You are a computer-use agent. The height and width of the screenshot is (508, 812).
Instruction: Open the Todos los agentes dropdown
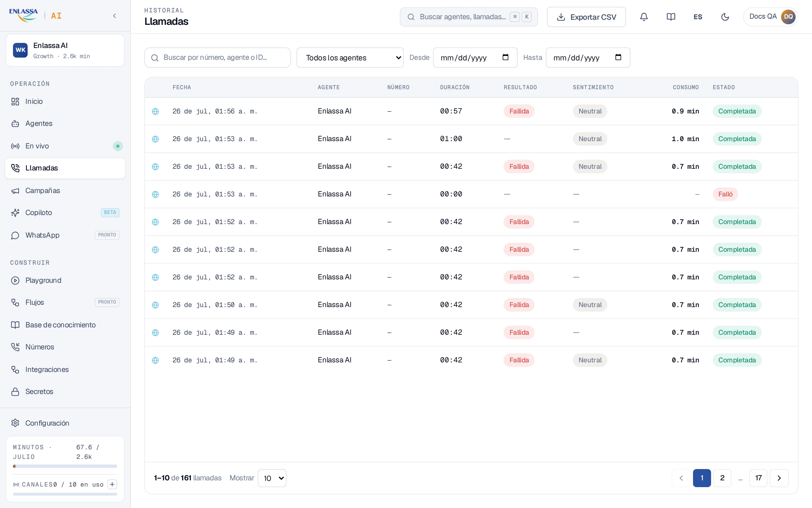click(x=350, y=58)
